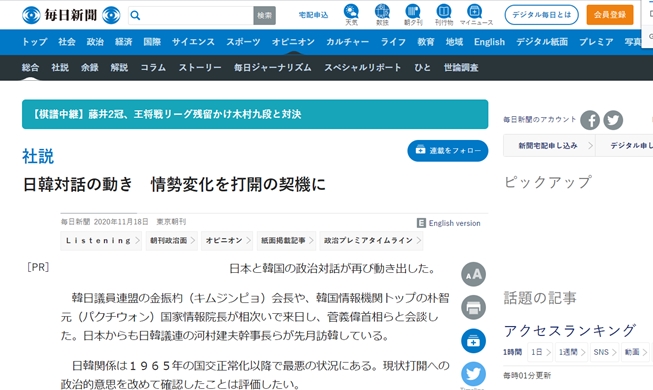Select the 社説 sub-navigation tab
The height and width of the screenshot is (390, 653).
[60, 68]
